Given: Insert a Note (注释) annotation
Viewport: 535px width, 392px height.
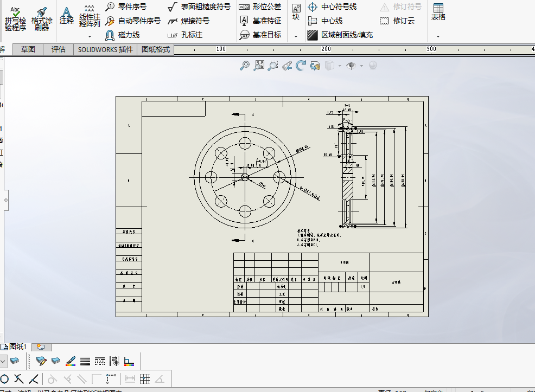Looking at the screenshot, I should 67,16.
